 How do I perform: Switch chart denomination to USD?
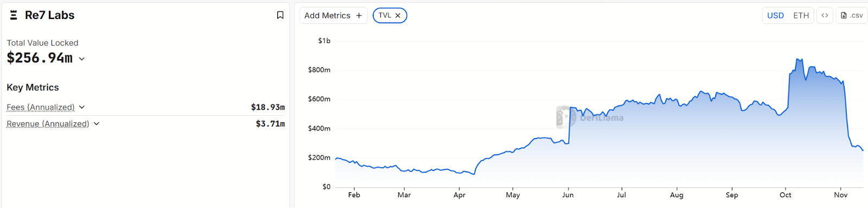tap(775, 15)
